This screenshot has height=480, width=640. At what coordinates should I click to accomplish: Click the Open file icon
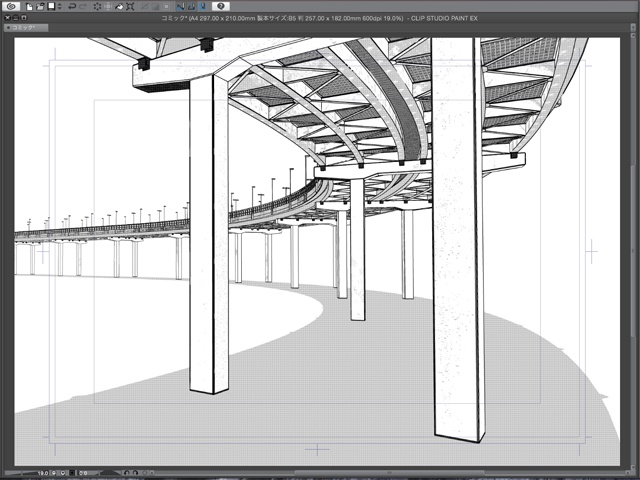40,6
